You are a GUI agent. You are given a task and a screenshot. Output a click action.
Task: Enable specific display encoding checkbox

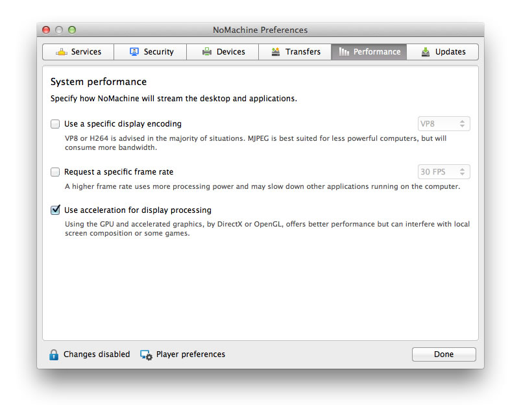pos(55,124)
